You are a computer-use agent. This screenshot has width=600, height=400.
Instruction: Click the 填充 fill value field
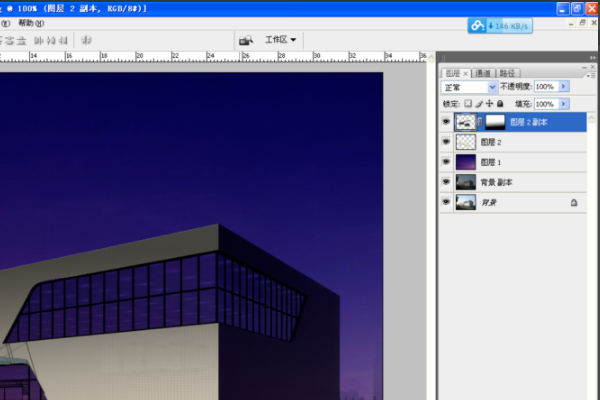pyautogui.click(x=546, y=104)
